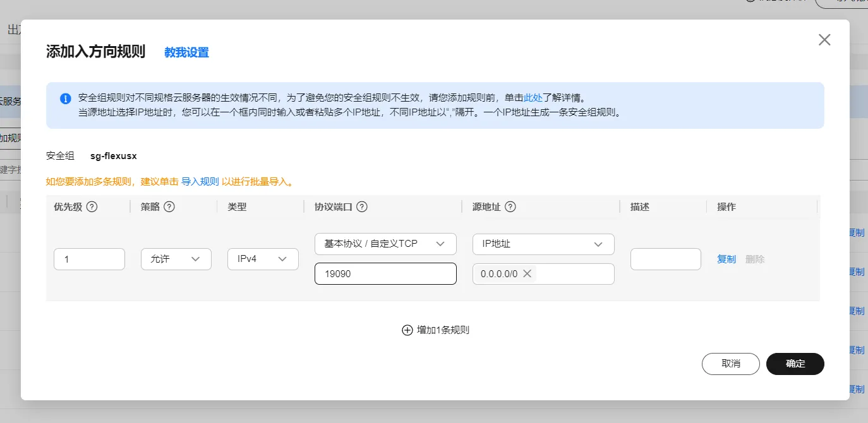Remove the 0.0.0.0/0 IP address tag
868x423 pixels.
[527, 273]
